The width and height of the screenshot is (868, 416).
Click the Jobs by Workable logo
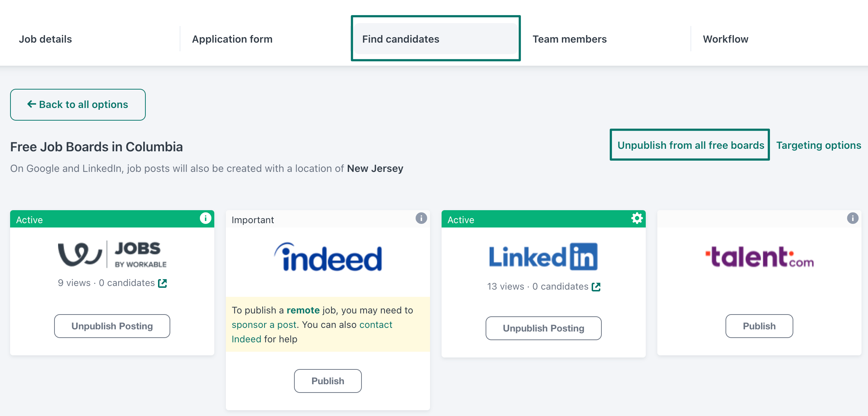pos(112,254)
